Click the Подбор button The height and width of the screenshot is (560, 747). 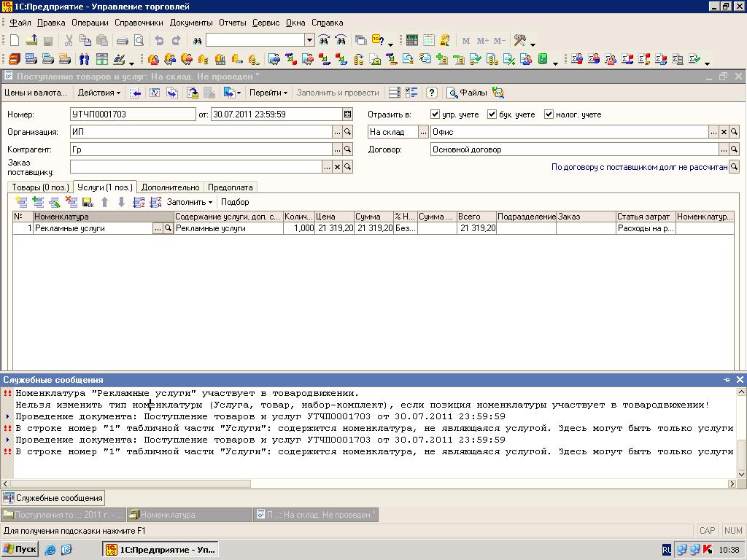point(235,202)
